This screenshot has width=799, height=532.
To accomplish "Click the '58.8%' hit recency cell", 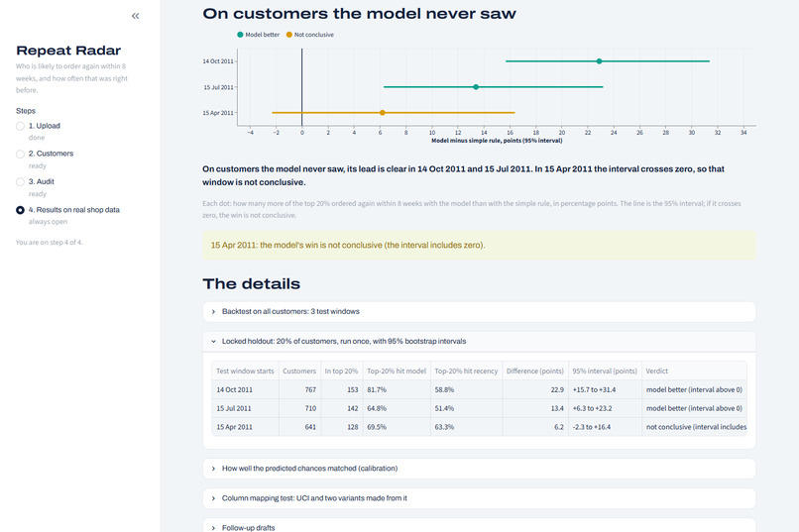I will coord(466,390).
